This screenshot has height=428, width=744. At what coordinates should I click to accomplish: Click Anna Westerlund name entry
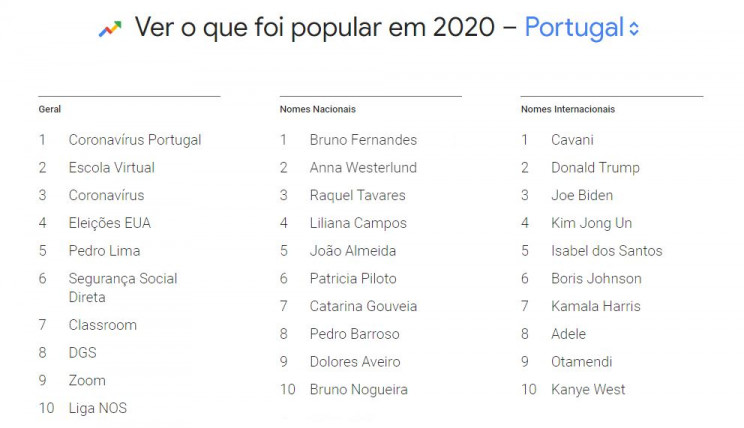tap(363, 167)
